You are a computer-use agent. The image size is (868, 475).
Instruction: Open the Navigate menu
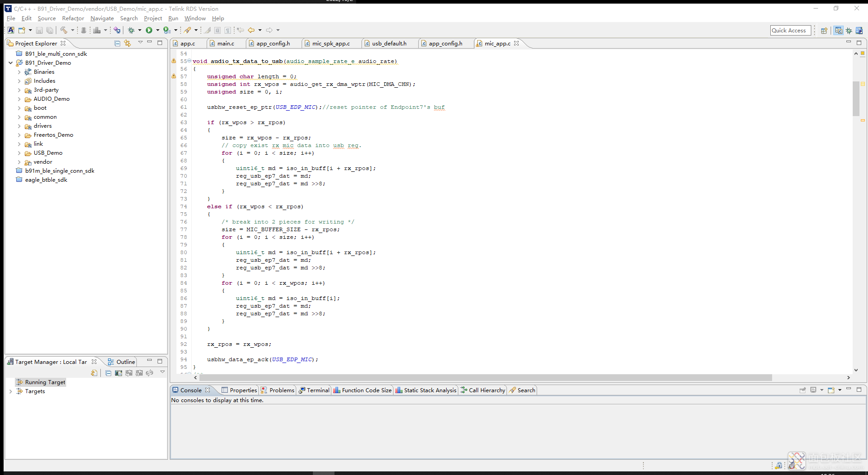tap(102, 18)
